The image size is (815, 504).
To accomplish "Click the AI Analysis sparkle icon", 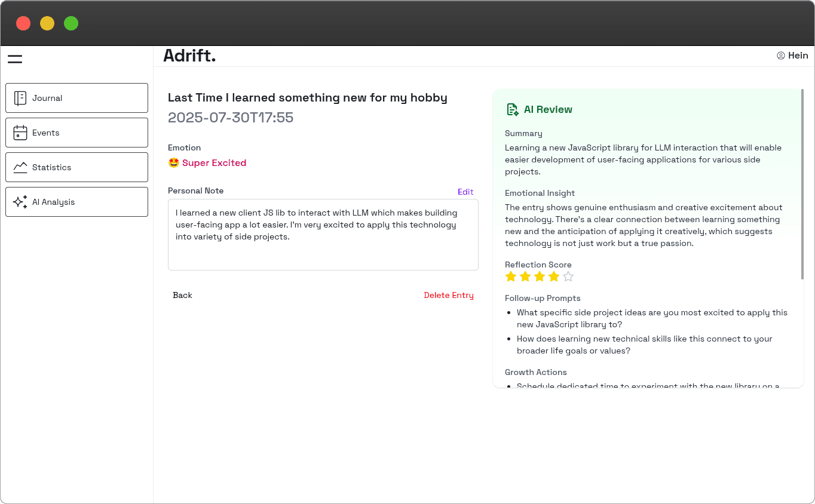I will pyautogui.click(x=20, y=202).
